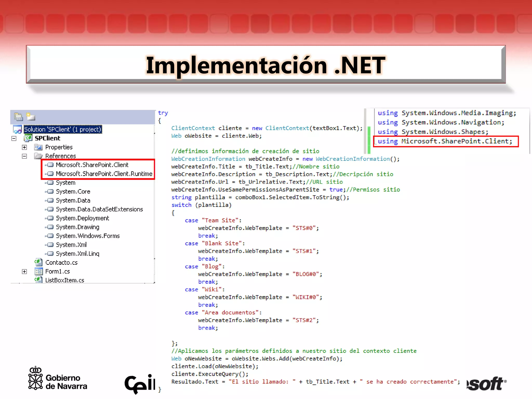Click the System.Data reference icon

(49, 201)
